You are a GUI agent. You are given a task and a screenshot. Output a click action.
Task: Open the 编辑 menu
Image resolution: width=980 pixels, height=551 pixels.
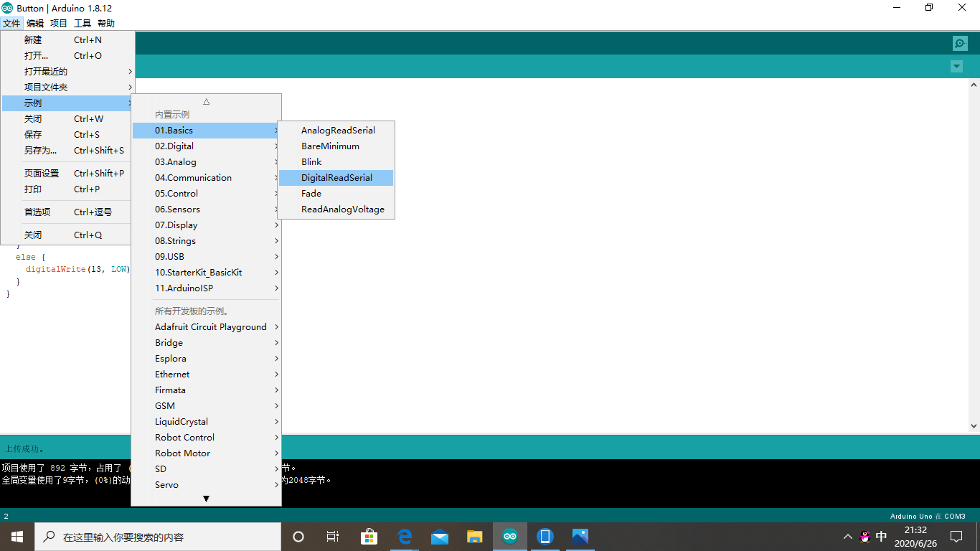(x=35, y=23)
